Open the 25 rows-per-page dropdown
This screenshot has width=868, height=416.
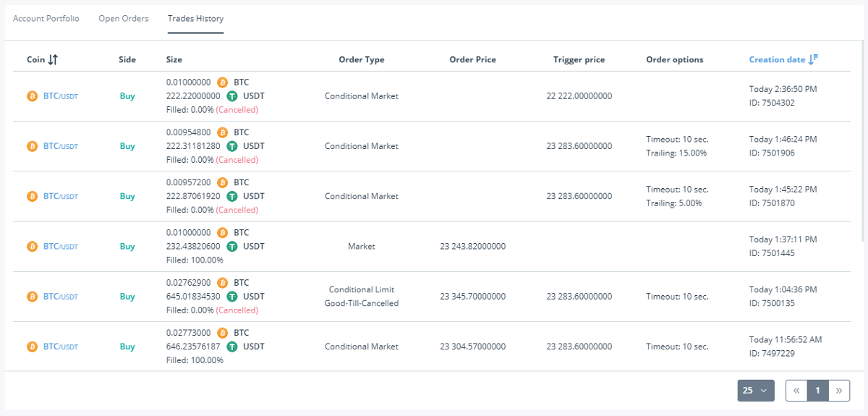756,391
